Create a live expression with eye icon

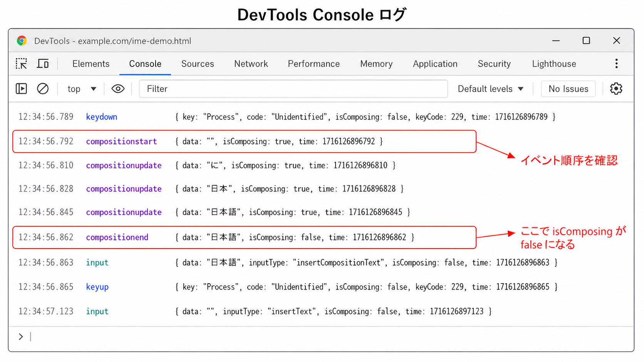point(118,89)
